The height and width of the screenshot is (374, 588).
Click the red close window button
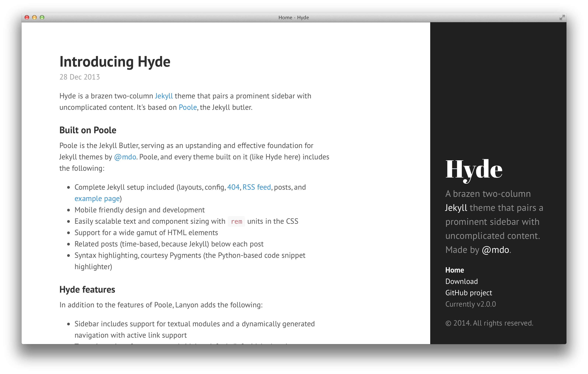27,17
